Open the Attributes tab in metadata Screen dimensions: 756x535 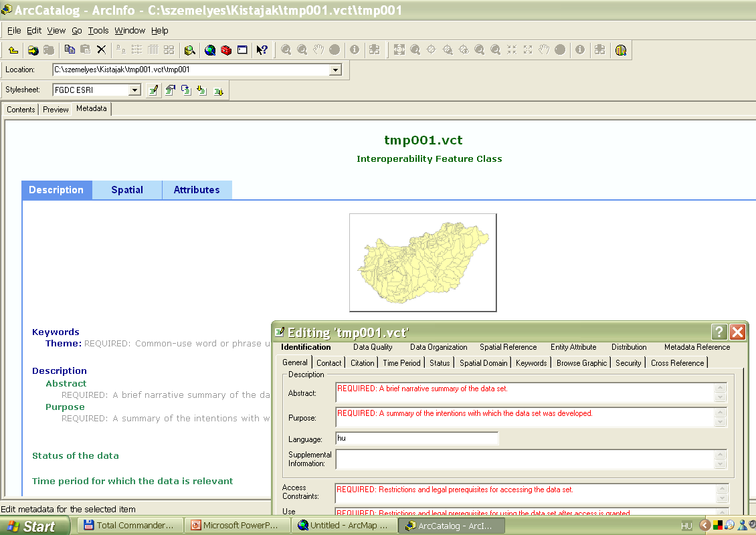click(x=197, y=190)
